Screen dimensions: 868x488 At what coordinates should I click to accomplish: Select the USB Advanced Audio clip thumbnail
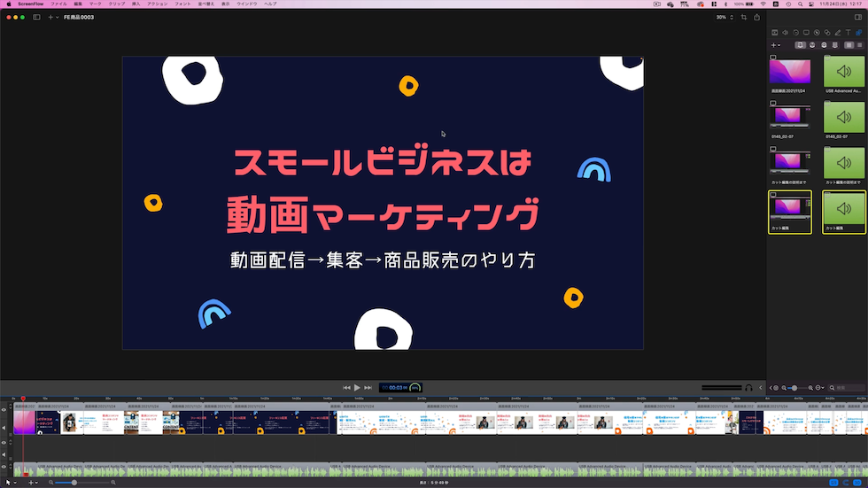pos(843,72)
